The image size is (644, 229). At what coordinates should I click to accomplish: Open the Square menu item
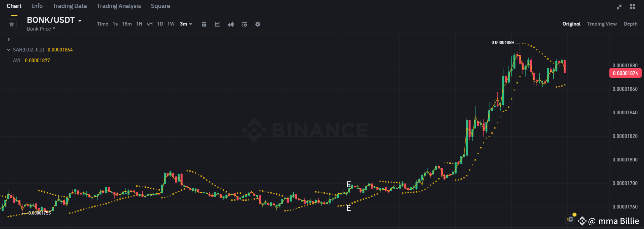[160, 6]
